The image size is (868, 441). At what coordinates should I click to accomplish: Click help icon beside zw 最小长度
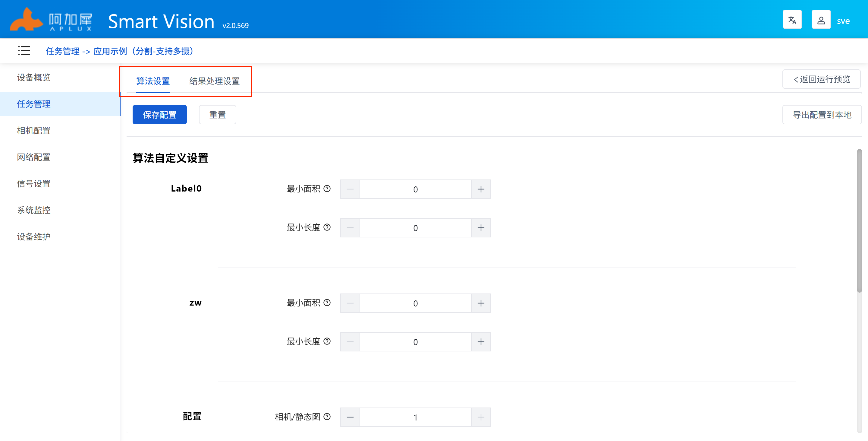[x=327, y=341]
